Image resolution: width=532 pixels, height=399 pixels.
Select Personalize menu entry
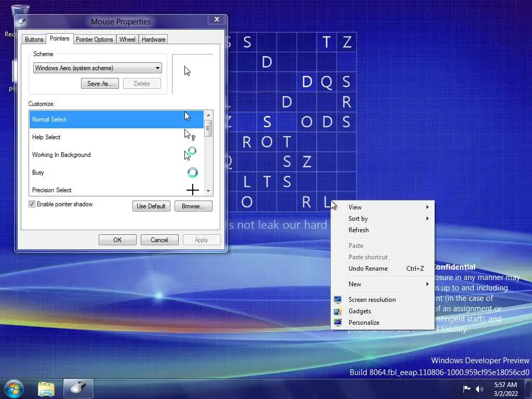point(383,322)
